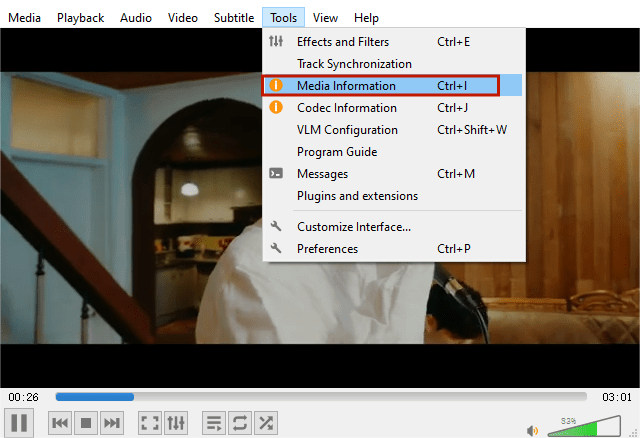Skip to the next media track
The image size is (640, 438).
pos(112,423)
